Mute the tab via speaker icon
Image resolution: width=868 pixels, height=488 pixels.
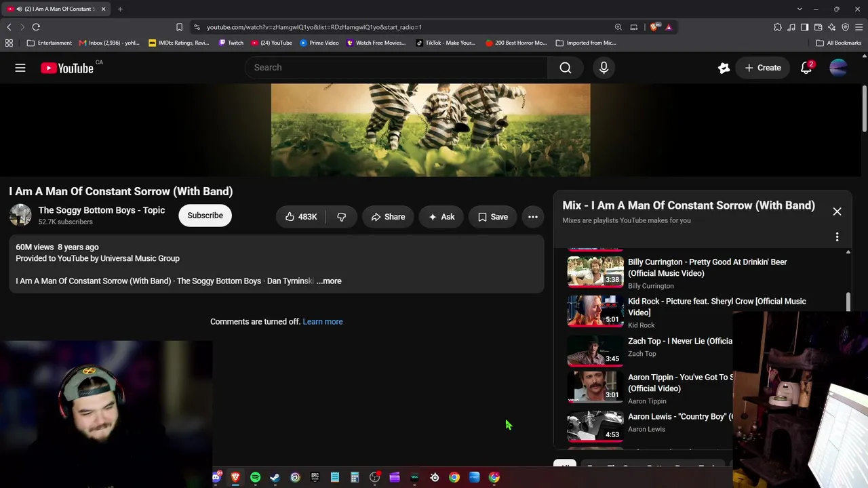click(x=19, y=9)
